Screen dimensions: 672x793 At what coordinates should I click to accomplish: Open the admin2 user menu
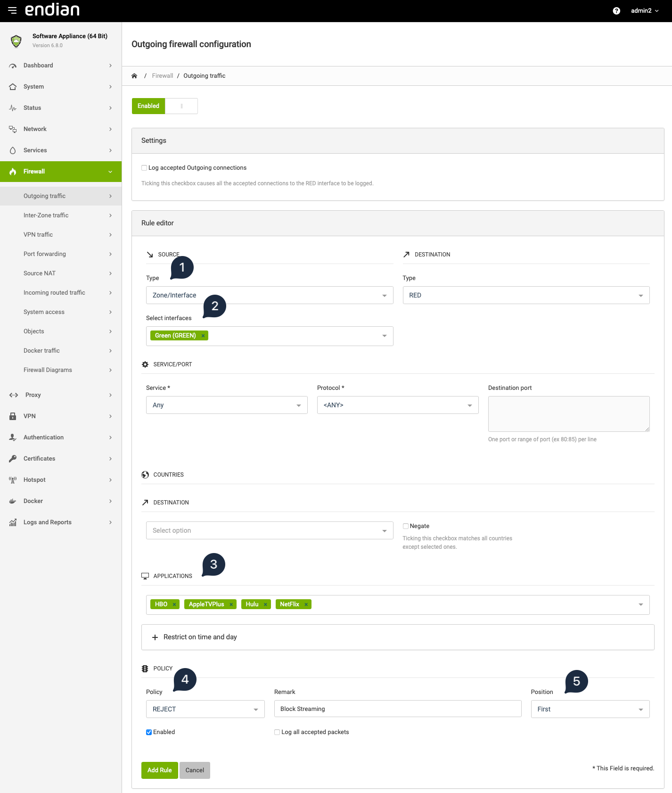[x=645, y=11]
